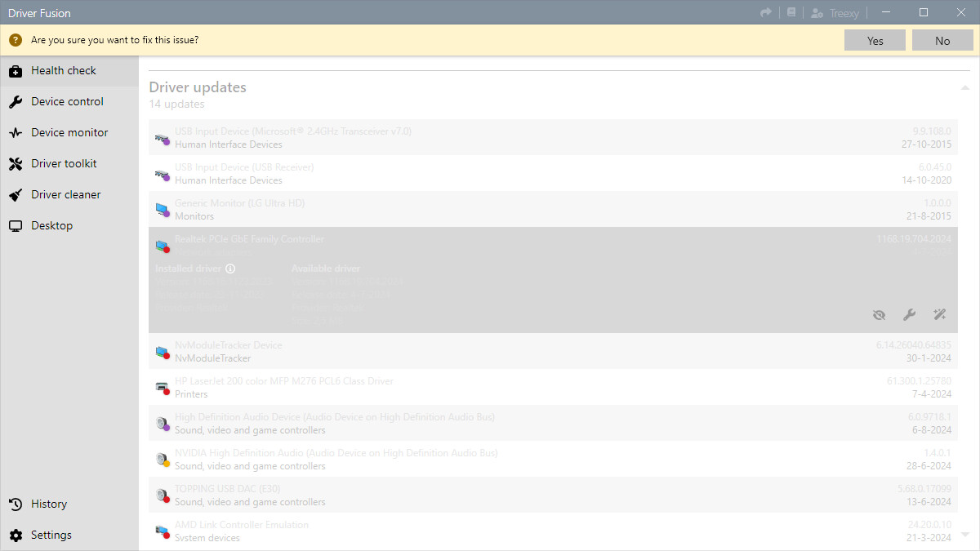The width and height of the screenshot is (980, 551).
Task: Select NVIDIA High Definition Audio row
Action: point(553,459)
